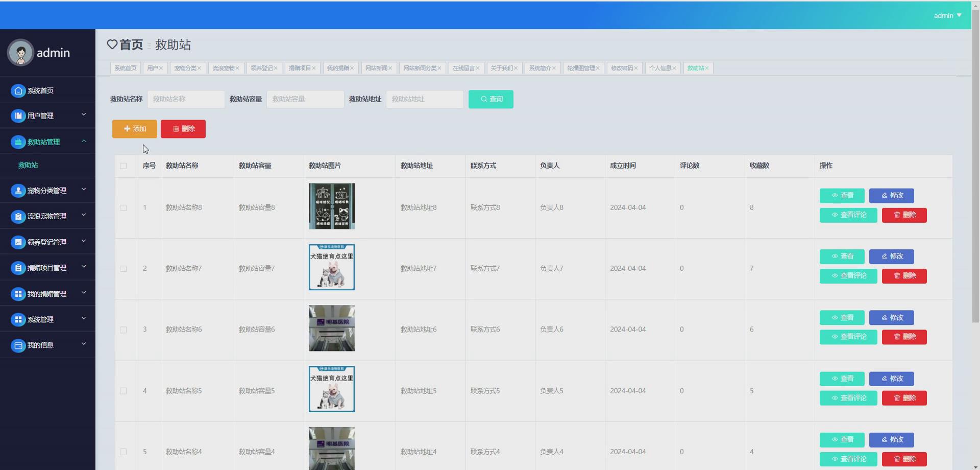This screenshot has width=980, height=470.
Task: Expand the 宠物分类管理 menu chevron
Action: click(84, 189)
